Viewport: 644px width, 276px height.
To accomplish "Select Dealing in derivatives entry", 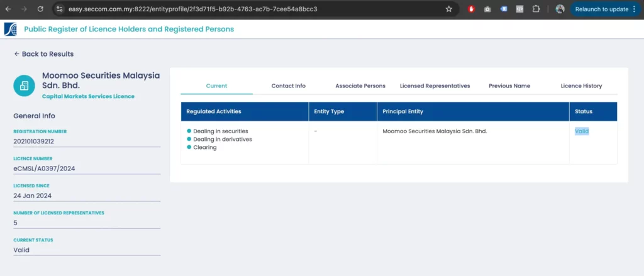I will [222, 139].
